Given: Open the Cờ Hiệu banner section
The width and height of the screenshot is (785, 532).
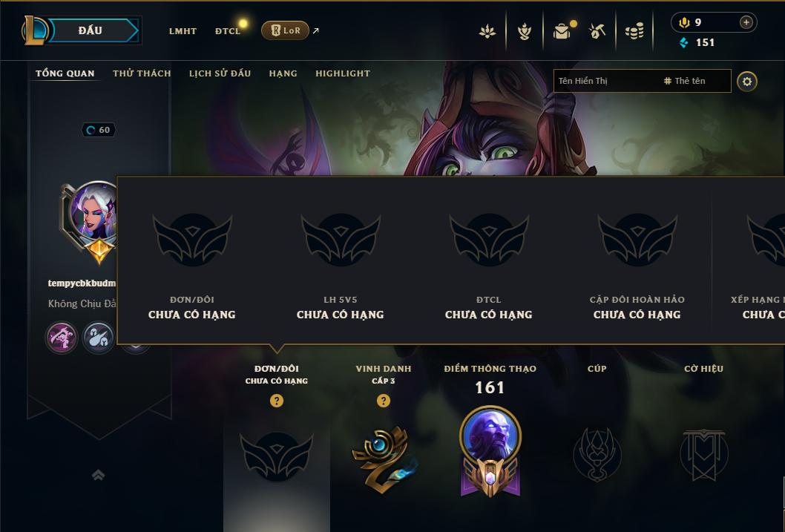Looking at the screenshot, I should coord(703,454).
